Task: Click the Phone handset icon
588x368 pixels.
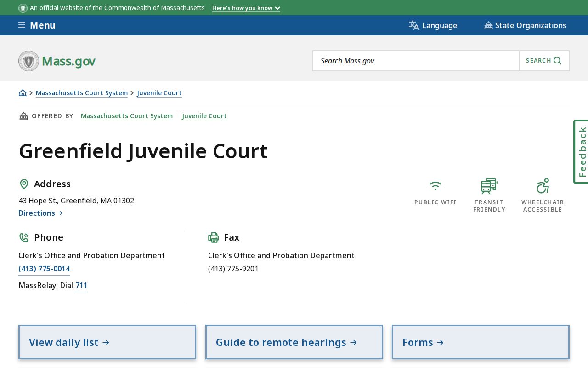Action: [24, 237]
